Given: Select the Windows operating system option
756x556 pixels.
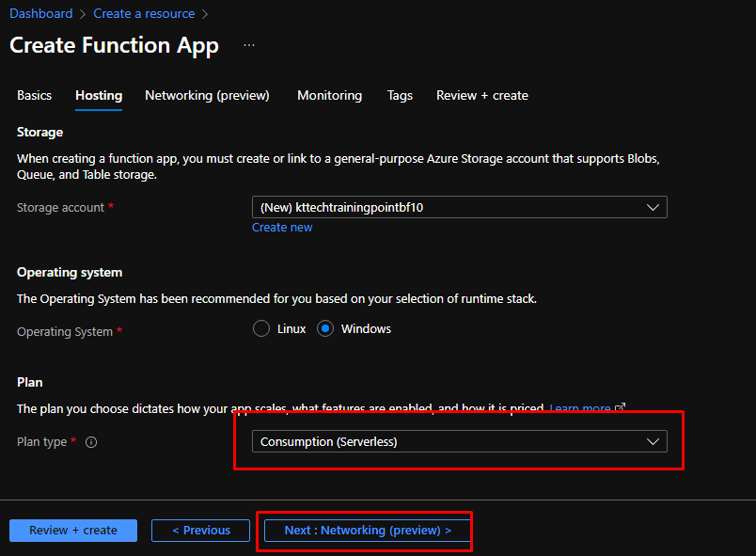Looking at the screenshot, I should 325,329.
